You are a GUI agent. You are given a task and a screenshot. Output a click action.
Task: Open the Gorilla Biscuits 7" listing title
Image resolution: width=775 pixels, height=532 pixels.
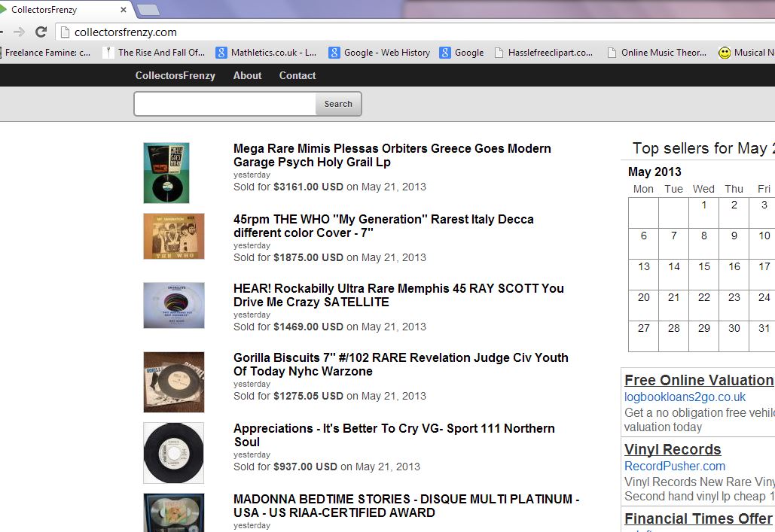coord(401,364)
